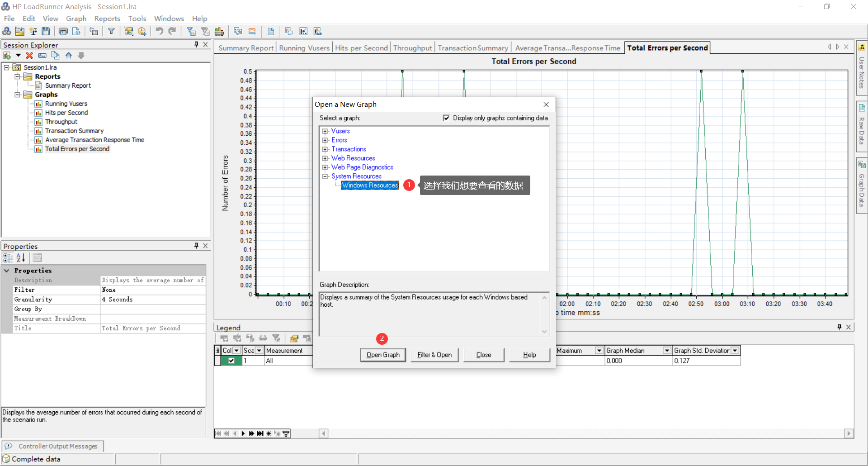Click the legend filter funnel icon
868x466 pixels.
[277, 338]
